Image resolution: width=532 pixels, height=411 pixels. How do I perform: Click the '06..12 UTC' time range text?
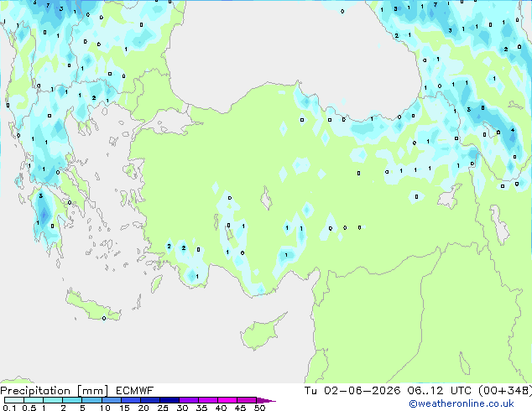(x=441, y=391)
